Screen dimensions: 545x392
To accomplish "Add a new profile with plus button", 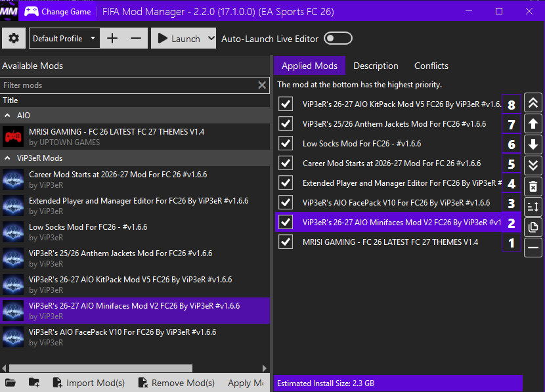I will click(x=112, y=38).
